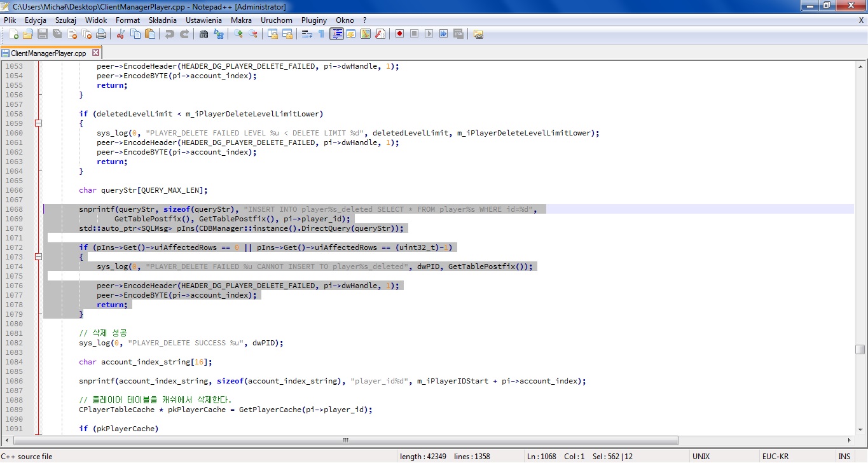Image resolution: width=868 pixels, height=463 pixels.
Task: Click the horizontal scrollbar right arrow
Action: click(850, 440)
